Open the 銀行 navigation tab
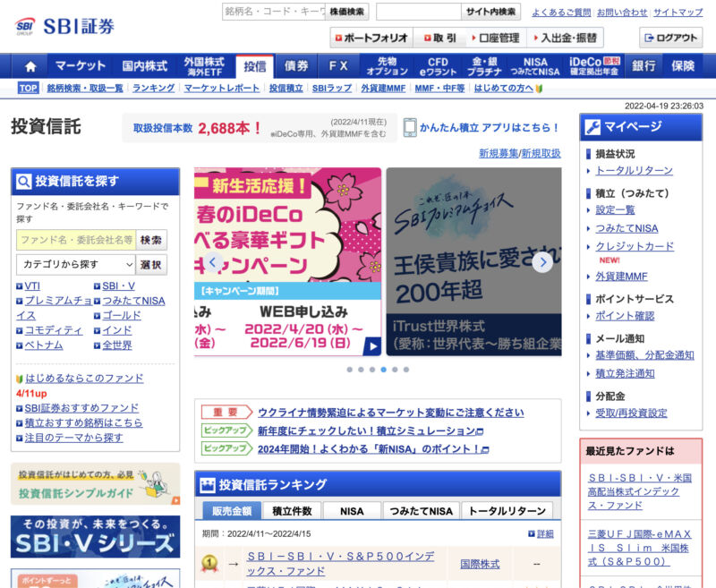 [x=644, y=66]
